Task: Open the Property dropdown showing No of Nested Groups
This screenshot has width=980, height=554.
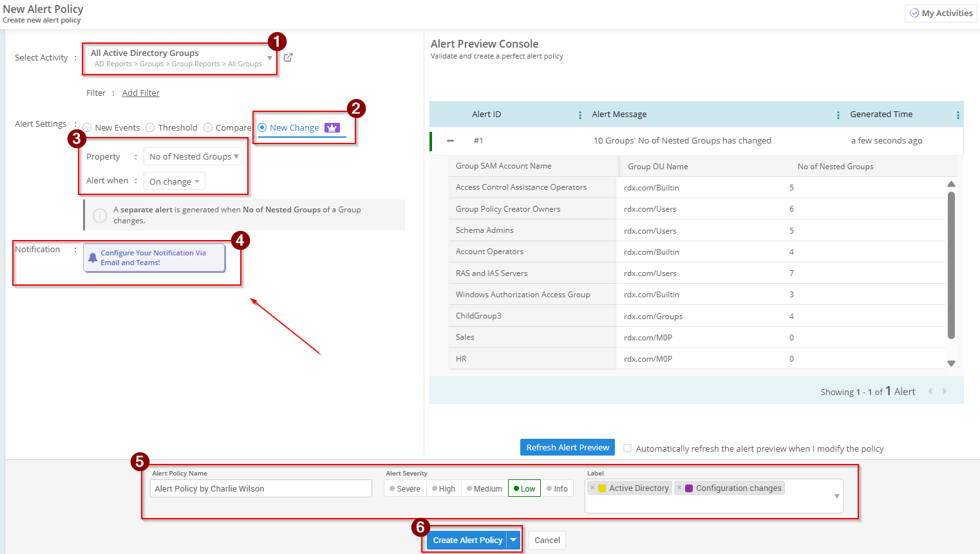Action: tap(193, 156)
